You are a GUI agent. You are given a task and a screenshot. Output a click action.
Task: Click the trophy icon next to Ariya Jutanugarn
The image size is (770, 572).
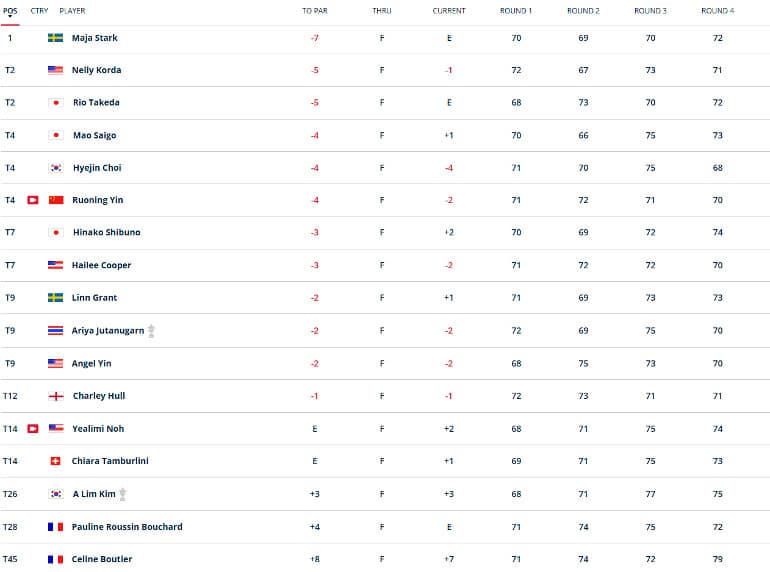151,331
